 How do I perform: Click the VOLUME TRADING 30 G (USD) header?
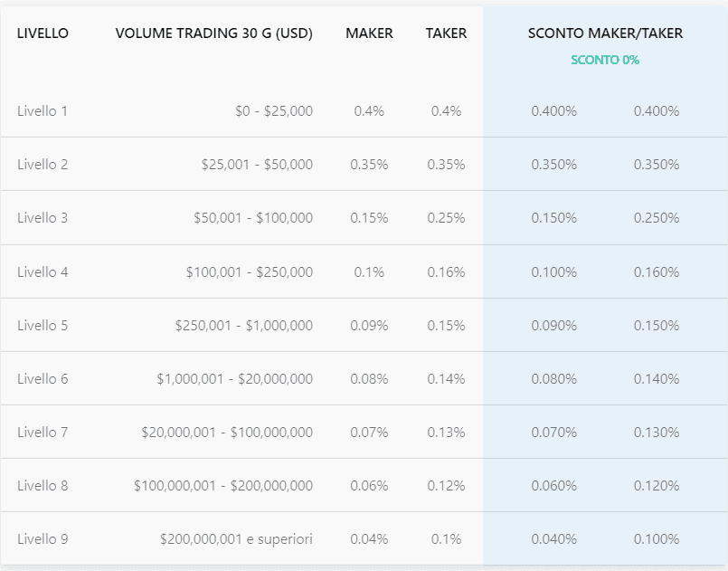[x=214, y=33]
